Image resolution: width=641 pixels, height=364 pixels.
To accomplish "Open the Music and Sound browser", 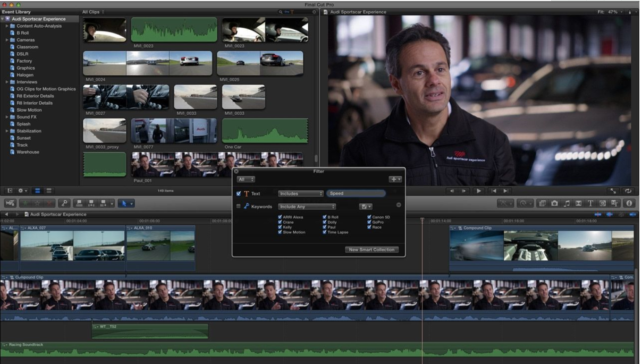I will click(x=567, y=203).
